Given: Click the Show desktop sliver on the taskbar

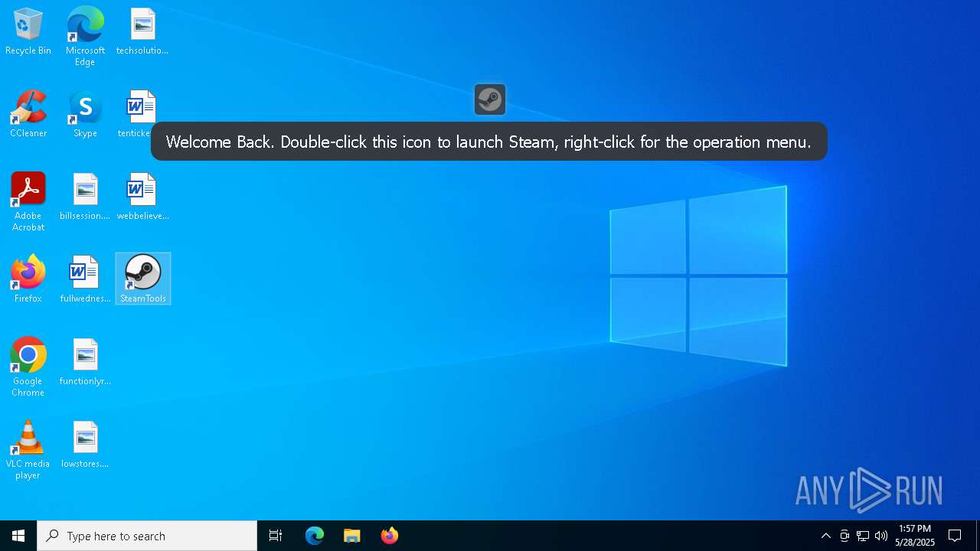Looking at the screenshot, I should tap(978, 536).
